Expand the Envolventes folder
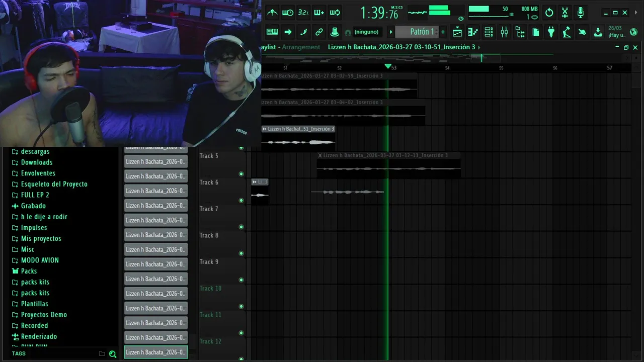 (38, 173)
